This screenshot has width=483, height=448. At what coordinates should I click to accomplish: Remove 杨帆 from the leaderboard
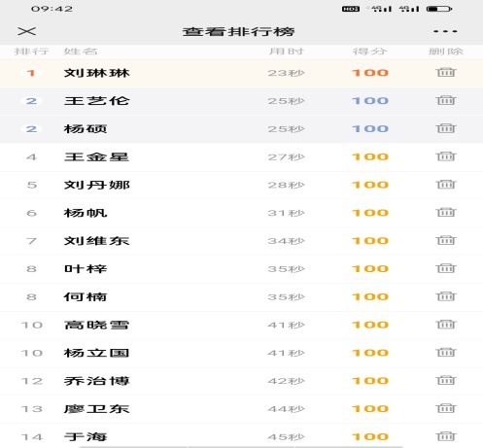446,212
